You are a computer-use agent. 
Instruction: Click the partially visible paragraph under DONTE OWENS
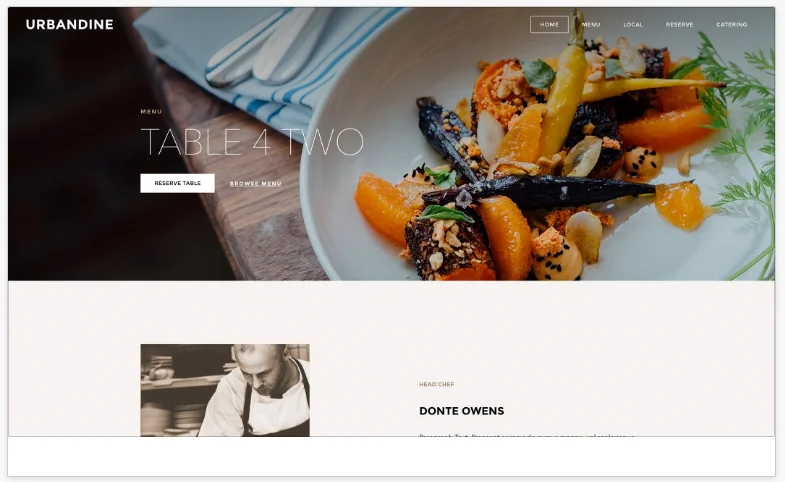click(x=527, y=436)
